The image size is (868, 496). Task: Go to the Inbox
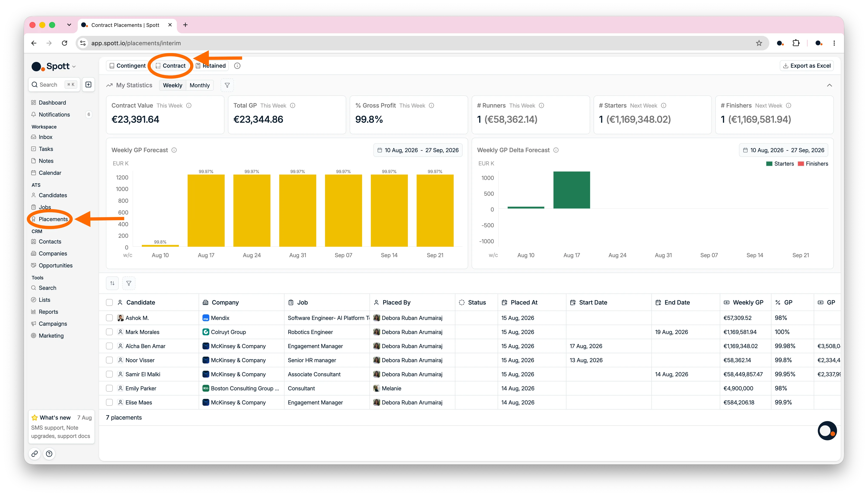(45, 137)
